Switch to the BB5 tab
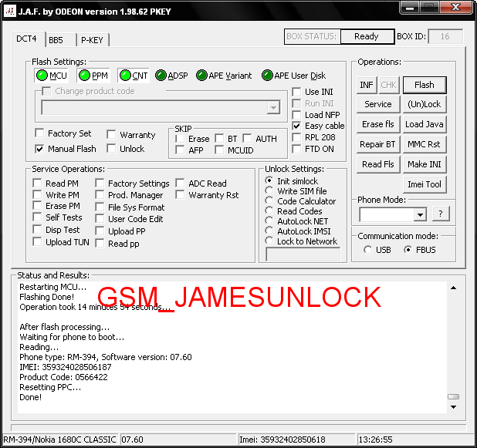 pos(56,39)
